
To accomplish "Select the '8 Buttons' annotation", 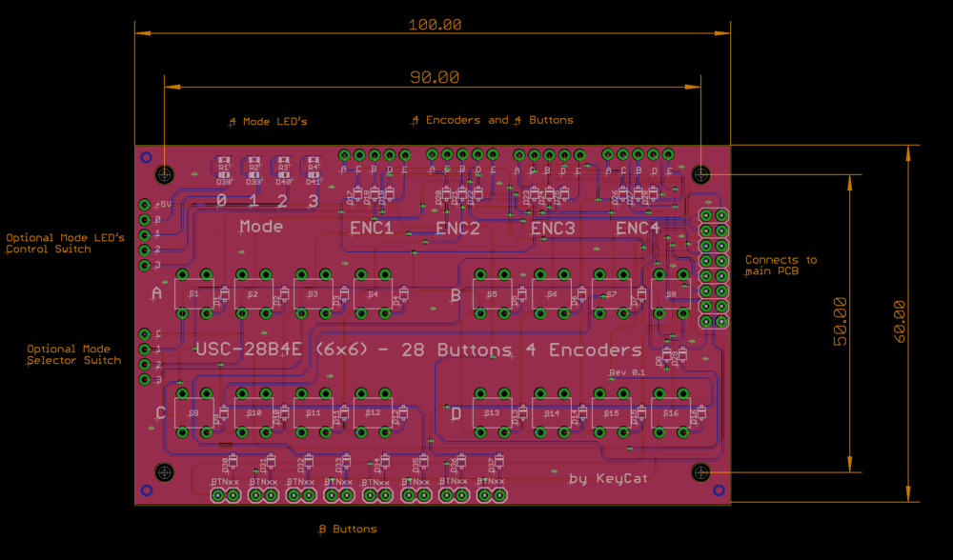I will click(348, 529).
